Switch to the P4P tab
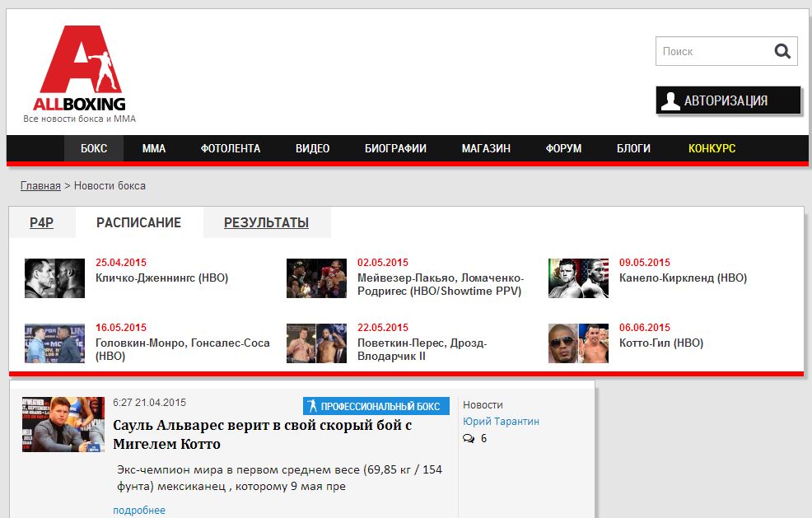This screenshot has height=518, width=812. [41, 222]
